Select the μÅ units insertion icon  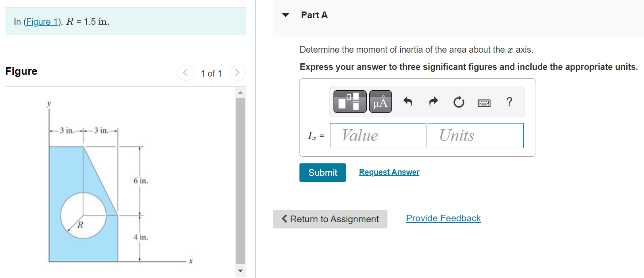point(380,101)
